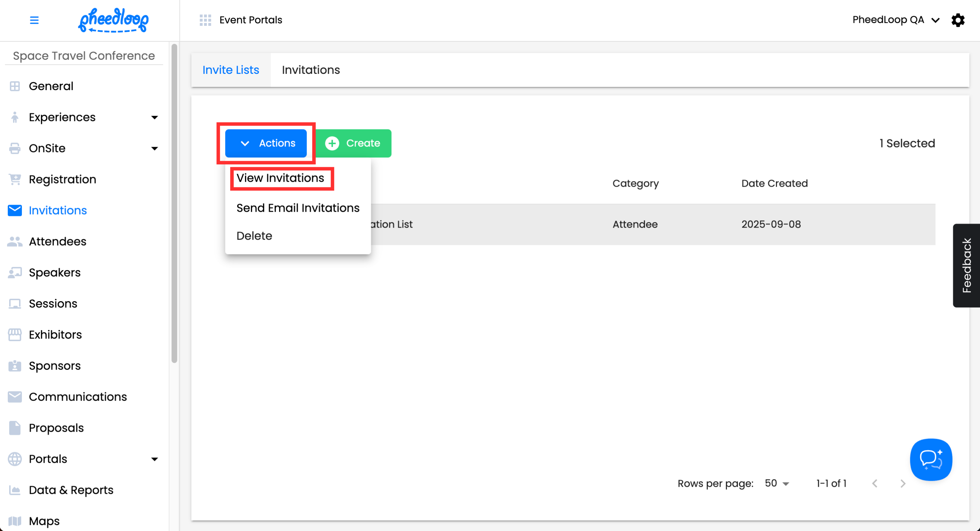Open the Feedback side panel
Image resolution: width=980 pixels, height=531 pixels.
point(966,265)
